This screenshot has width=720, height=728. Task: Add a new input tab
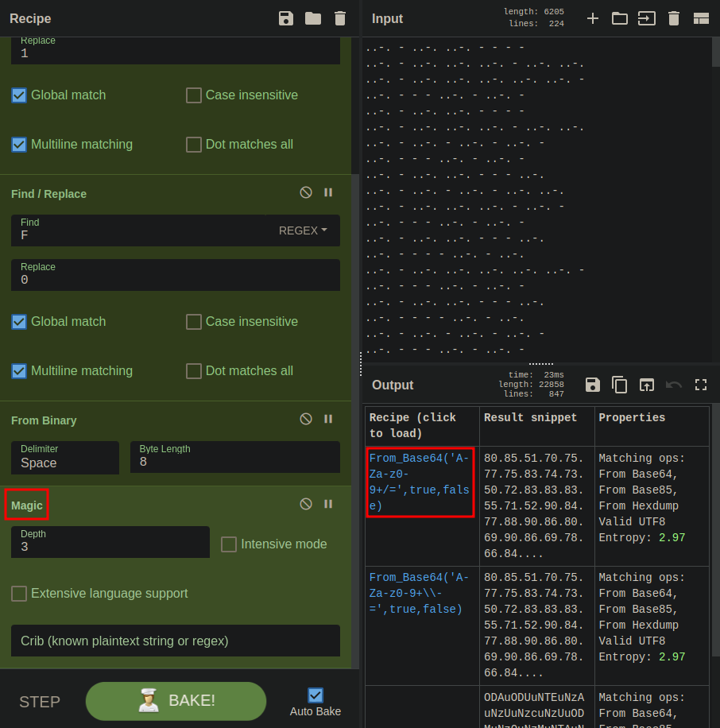tap(593, 18)
